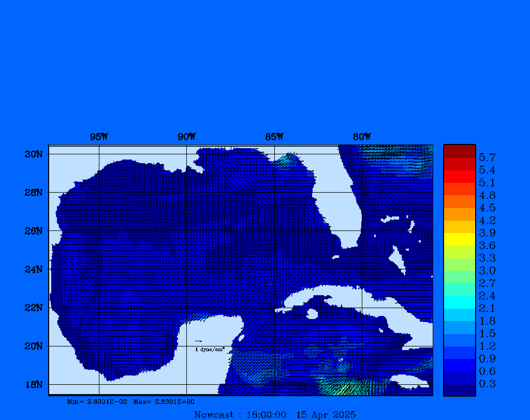Viewport: 530px width, 420px height.
Task: Click the 80W longitude label
Action: (362, 137)
